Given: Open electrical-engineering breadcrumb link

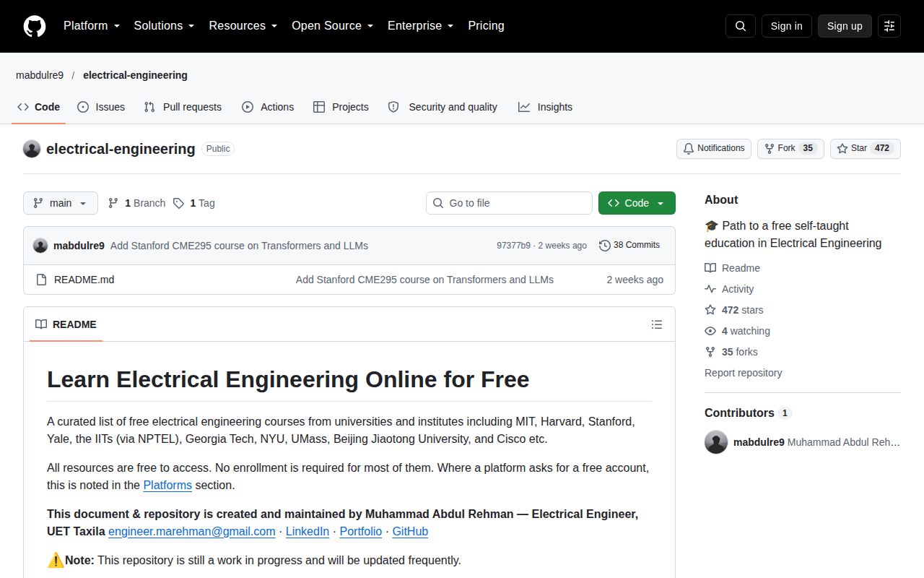Looking at the screenshot, I should (135, 75).
